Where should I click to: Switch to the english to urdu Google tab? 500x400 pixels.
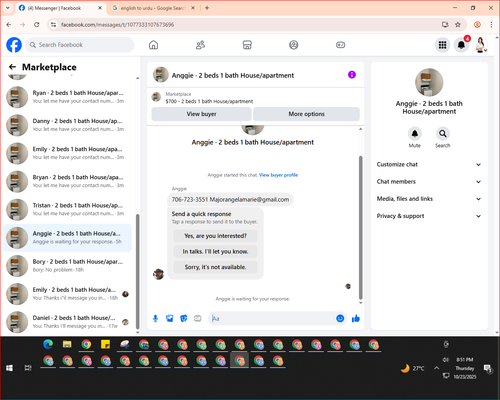pyautogui.click(x=152, y=8)
